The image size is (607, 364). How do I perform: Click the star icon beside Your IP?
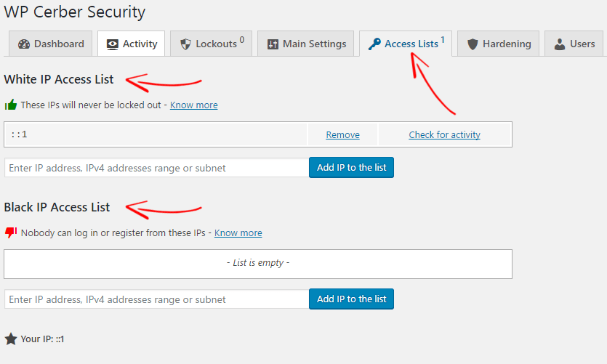tap(11, 339)
